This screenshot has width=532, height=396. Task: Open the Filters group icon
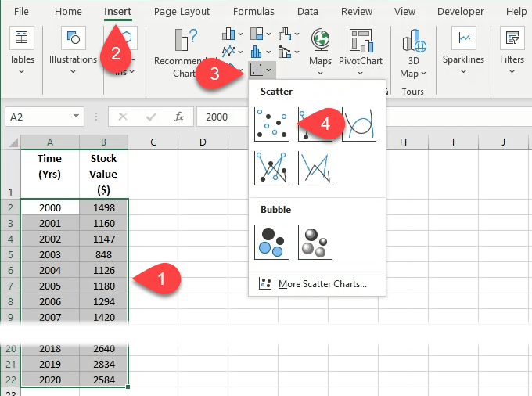pos(512,38)
